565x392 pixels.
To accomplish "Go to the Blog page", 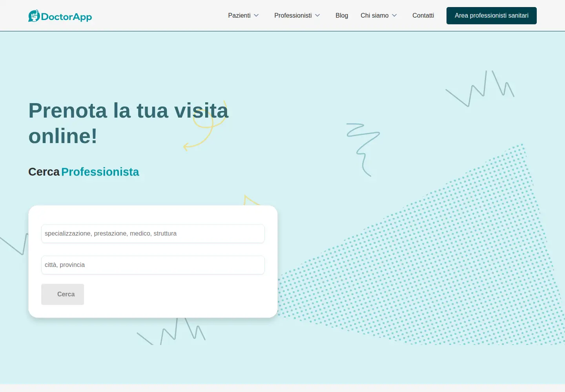I will [x=342, y=16].
